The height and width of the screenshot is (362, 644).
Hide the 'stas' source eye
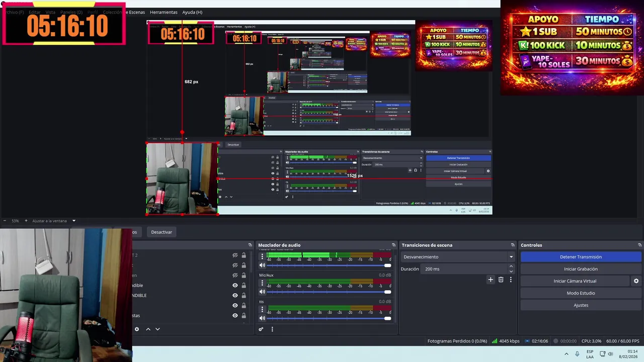coord(235,316)
